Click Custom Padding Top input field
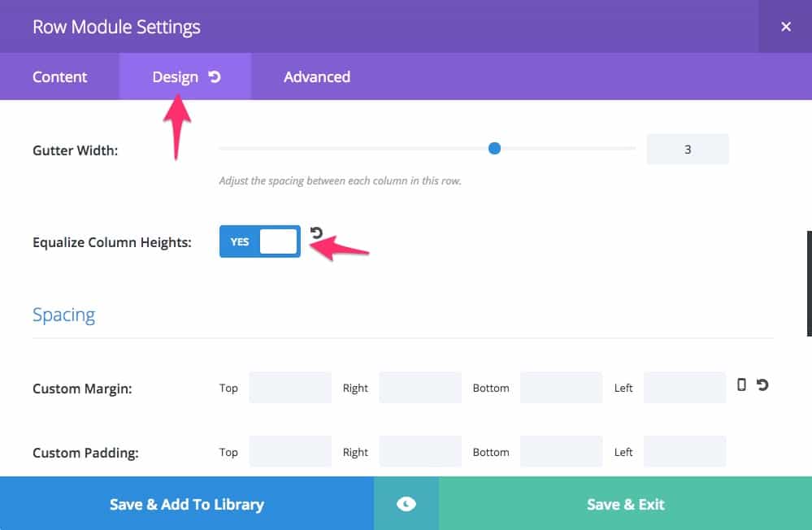 click(290, 452)
